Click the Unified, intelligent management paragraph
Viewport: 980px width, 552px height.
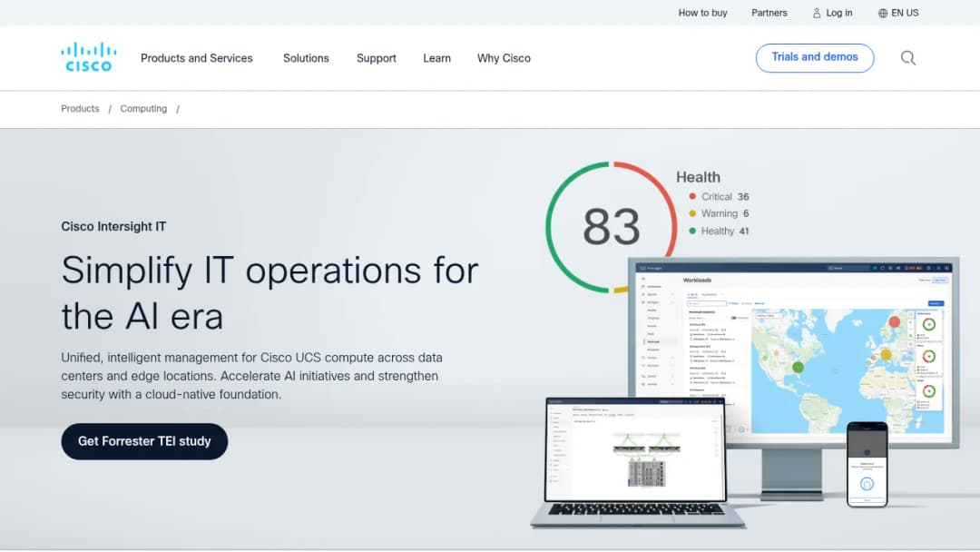(252, 376)
